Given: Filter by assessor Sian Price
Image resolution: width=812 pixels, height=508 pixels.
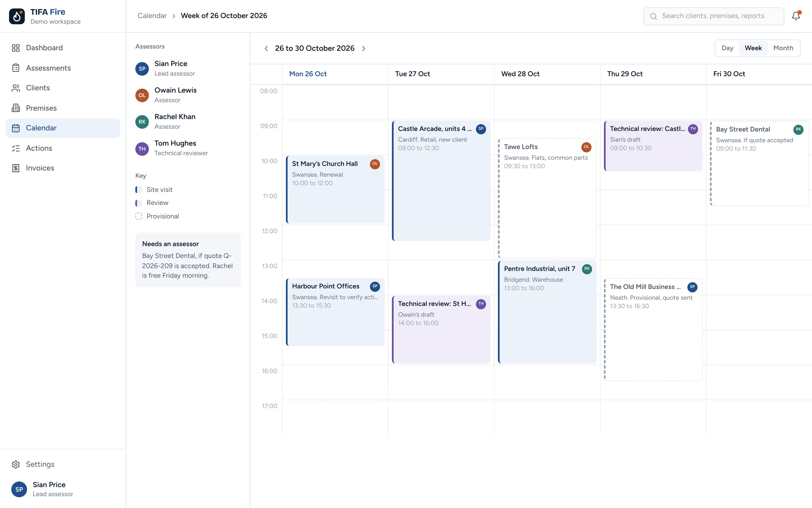Looking at the screenshot, I should [x=188, y=69].
